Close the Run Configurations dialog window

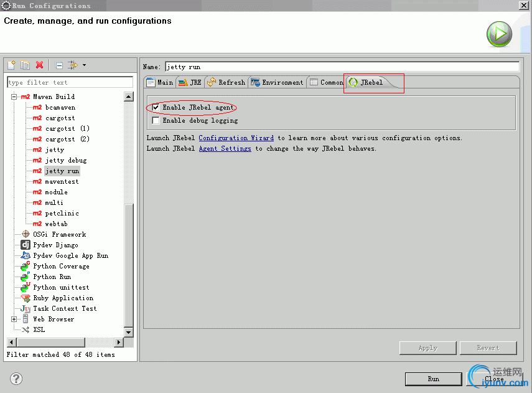coord(523,5)
